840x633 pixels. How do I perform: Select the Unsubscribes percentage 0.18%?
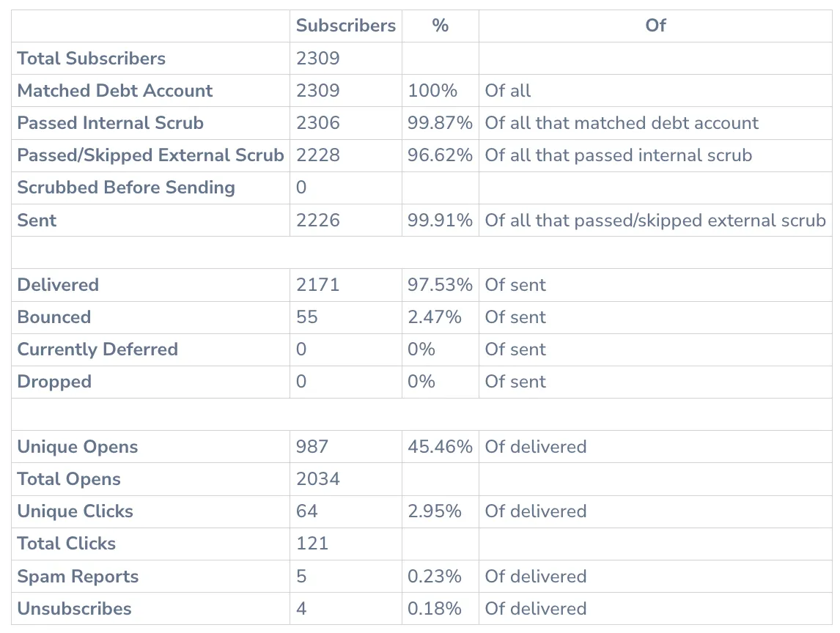coord(435,609)
